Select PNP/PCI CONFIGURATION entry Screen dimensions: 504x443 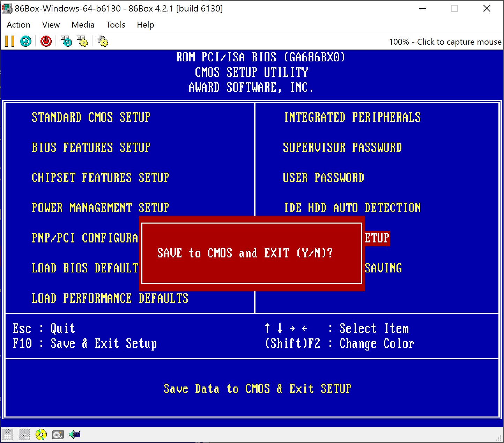(85, 238)
